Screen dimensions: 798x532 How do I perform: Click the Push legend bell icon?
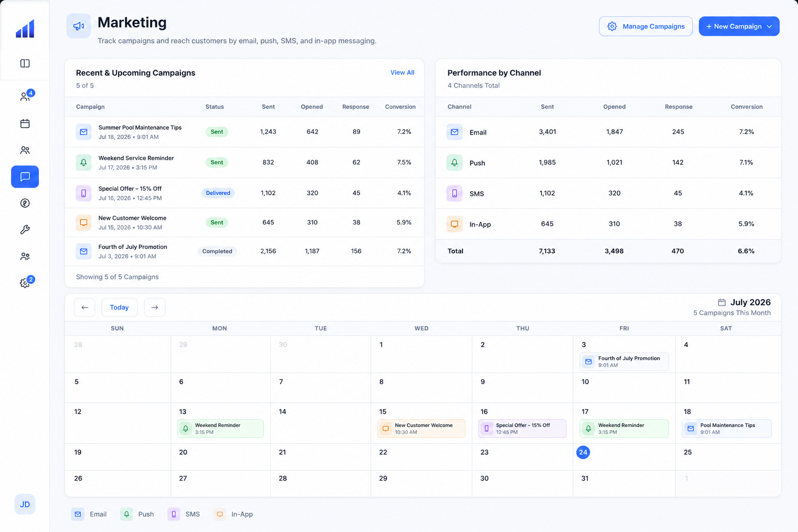(126, 514)
